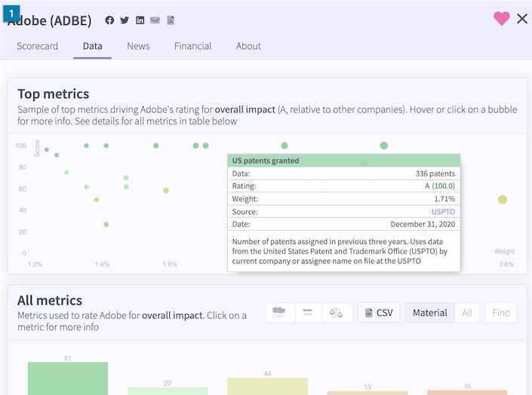Viewport: 532px width, 395px height.
Task: Switch to the News tab
Action: 138,46
